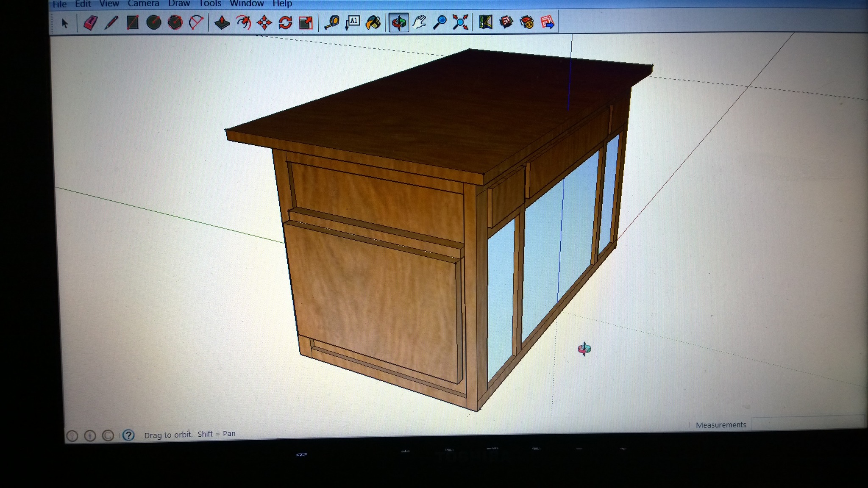Open the Camera menu
This screenshot has width=868, height=488.
pos(143,3)
